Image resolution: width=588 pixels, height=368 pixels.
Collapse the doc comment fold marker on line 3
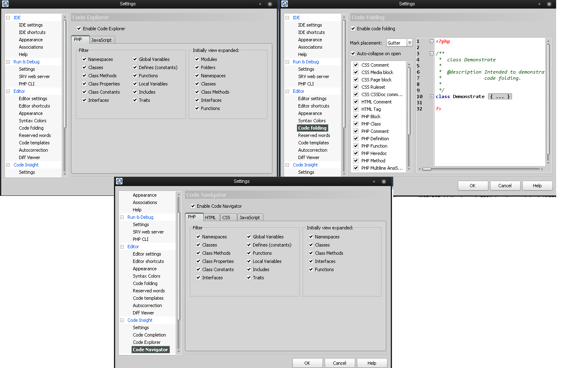pyautogui.click(x=432, y=53)
